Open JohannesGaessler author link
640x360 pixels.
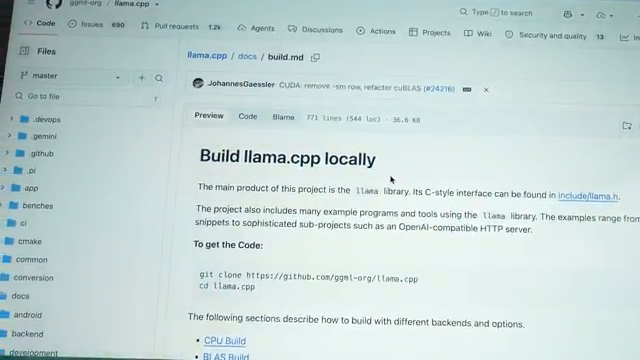pyautogui.click(x=241, y=84)
